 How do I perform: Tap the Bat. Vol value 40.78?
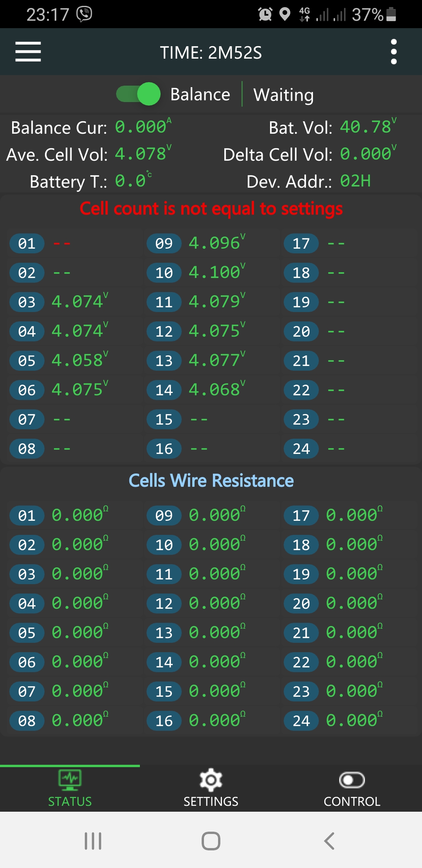[365, 127]
